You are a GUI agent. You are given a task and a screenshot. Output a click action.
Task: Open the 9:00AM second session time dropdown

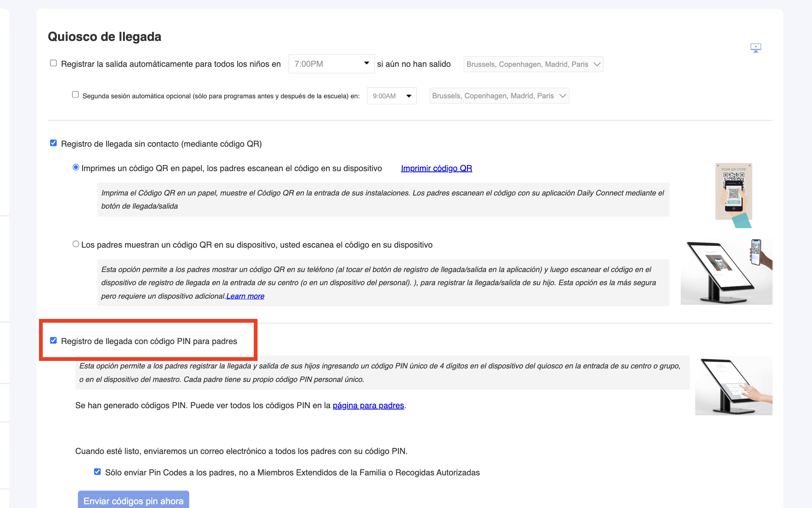[391, 96]
